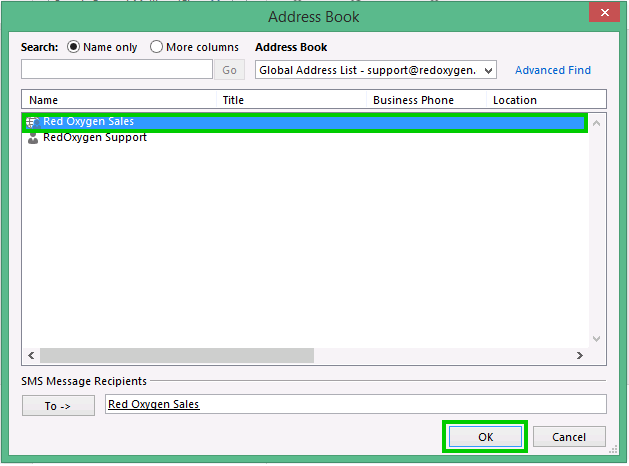Click the list scroll up arrow
This screenshot has width=629, height=466.
[597, 124]
